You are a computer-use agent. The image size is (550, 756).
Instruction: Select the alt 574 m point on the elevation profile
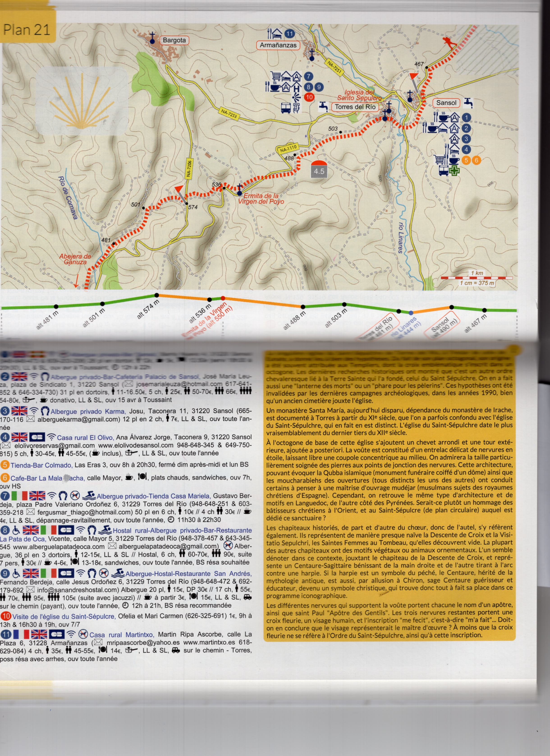pyautogui.click(x=157, y=295)
